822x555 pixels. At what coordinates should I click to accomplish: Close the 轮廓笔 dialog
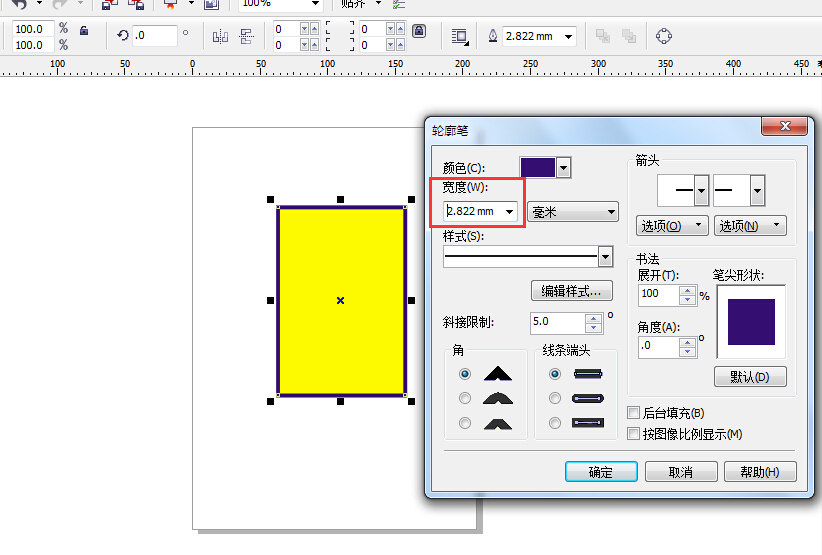(785, 126)
